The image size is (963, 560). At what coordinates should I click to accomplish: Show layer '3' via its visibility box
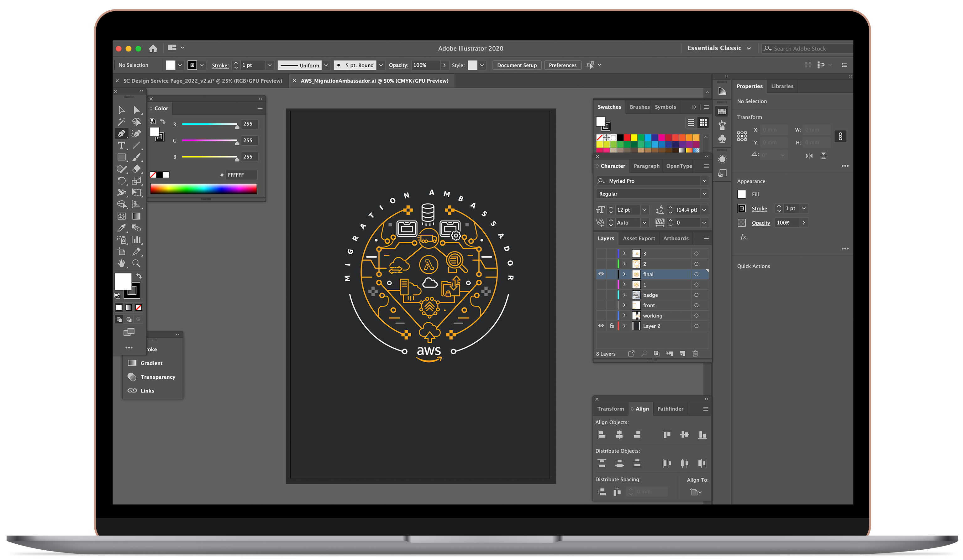click(601, 253)
